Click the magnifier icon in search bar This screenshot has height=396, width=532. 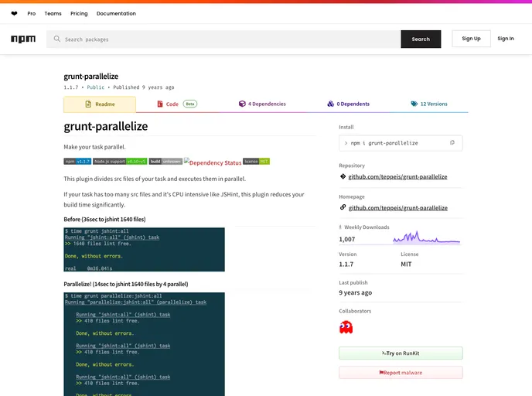point(57,39)
